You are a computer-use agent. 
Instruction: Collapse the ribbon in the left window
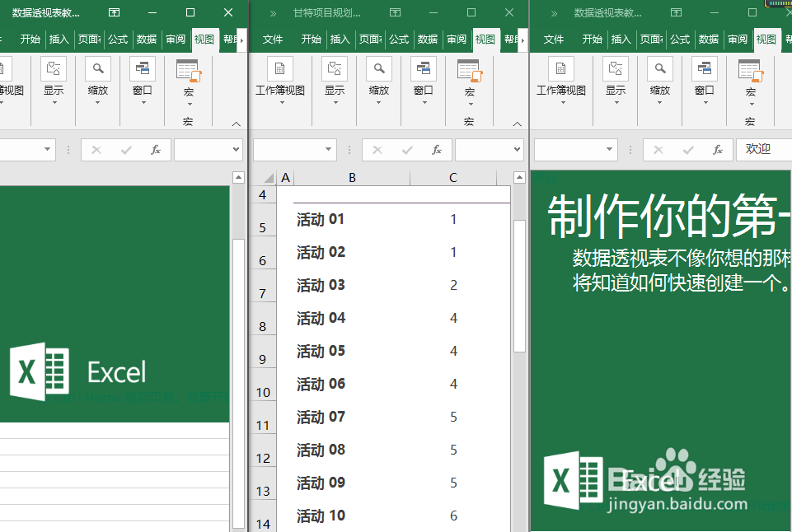pos(236,124)
